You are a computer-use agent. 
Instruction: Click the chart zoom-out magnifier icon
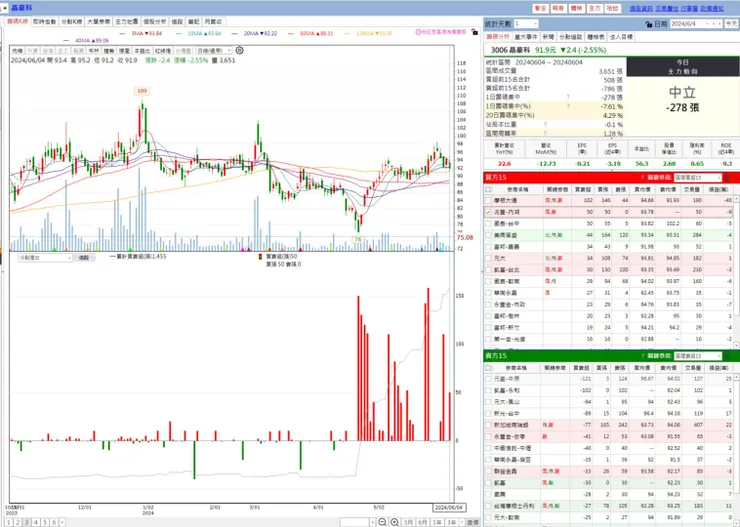pyautogui.click(x=382, y=522)
